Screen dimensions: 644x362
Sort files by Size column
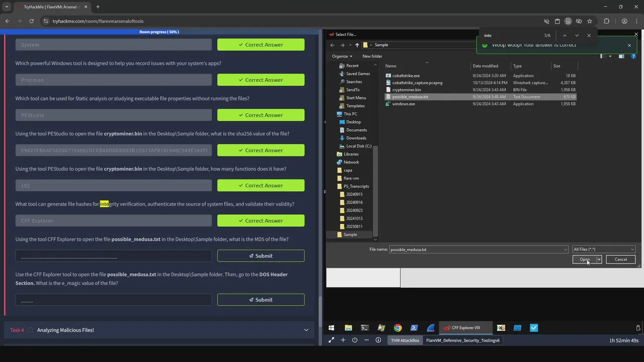(x=556, y=66)
